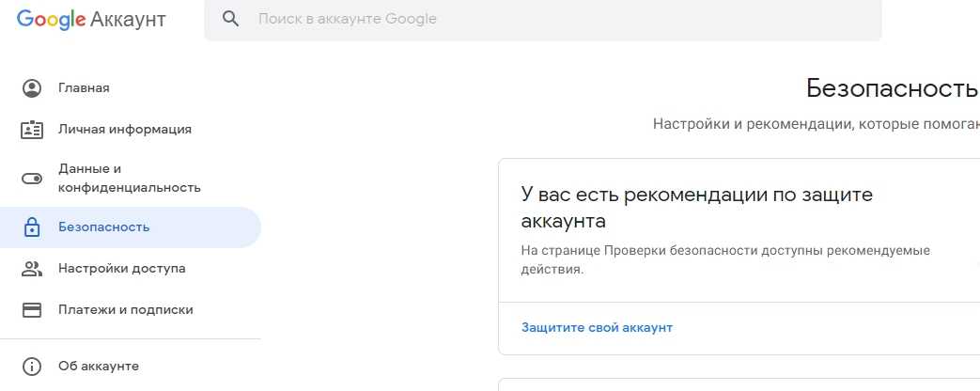The image size is (980, 391).
Task: Click the Главная person icon
Action: point(32,88)
